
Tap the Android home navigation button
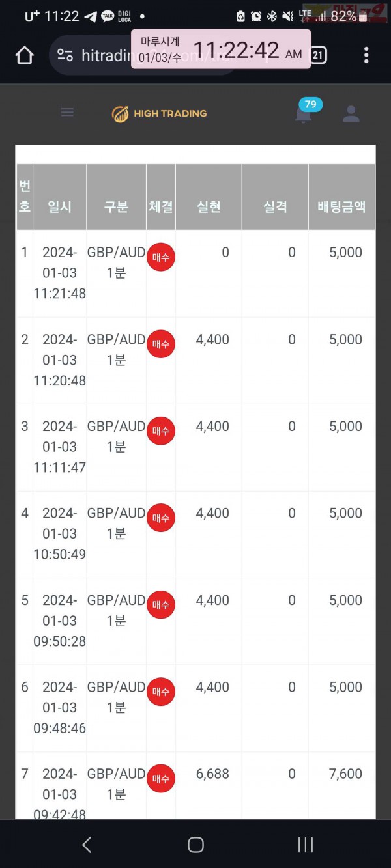(195, 845)
